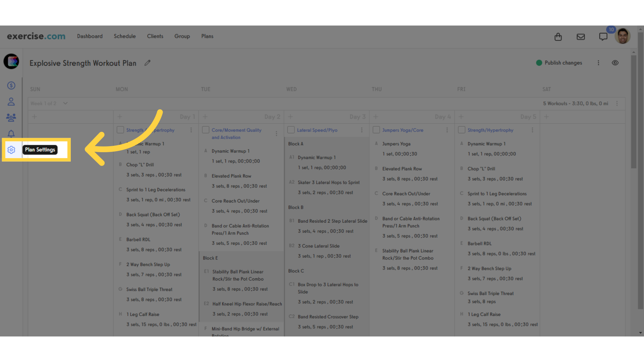The width and height of the screenshot is (644, 362).
Task: Open the three-dot menu on Day 1 workout
Action: pos(191,130)
